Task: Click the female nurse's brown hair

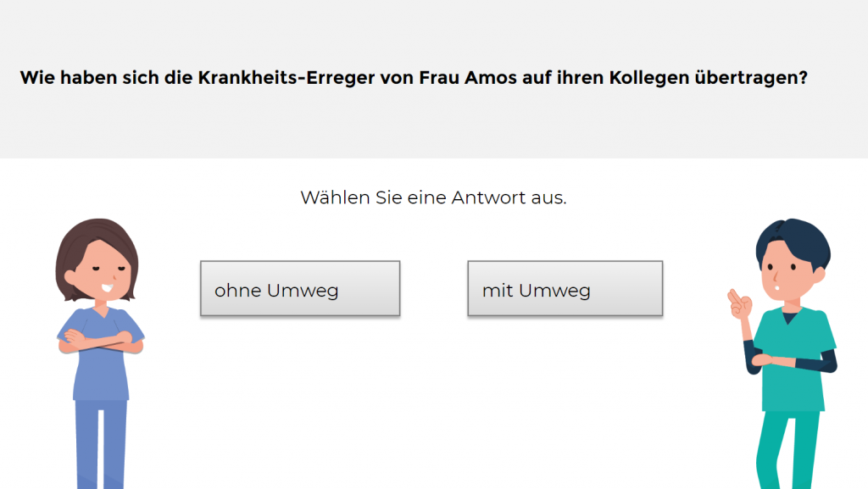Action: 95,237
